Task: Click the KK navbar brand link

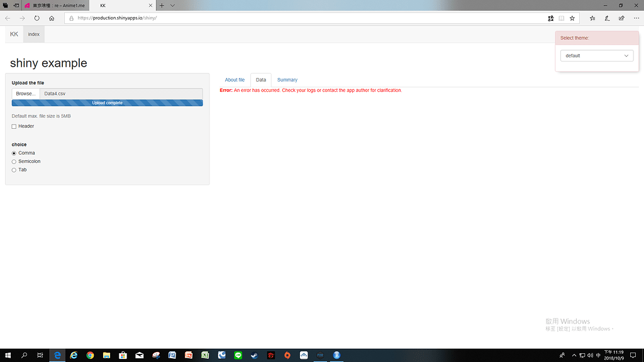Action: (x=13, y=34)
